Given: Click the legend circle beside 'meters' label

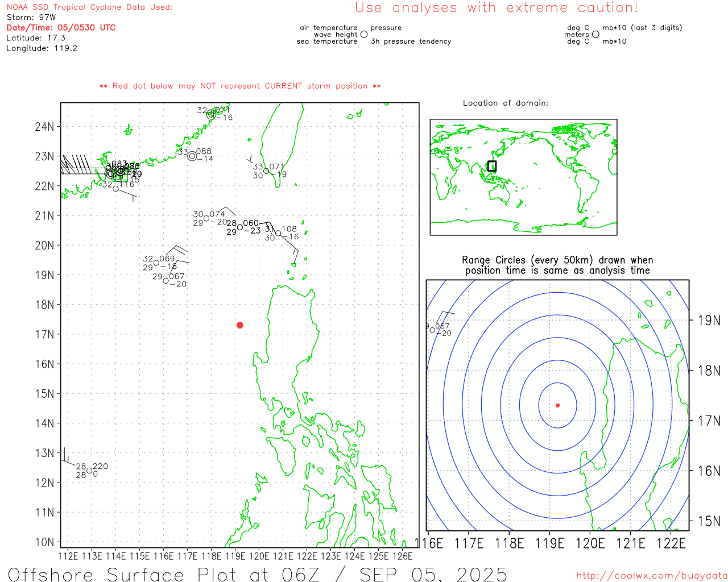Looking at the screenshot, I should click(595, 34).
